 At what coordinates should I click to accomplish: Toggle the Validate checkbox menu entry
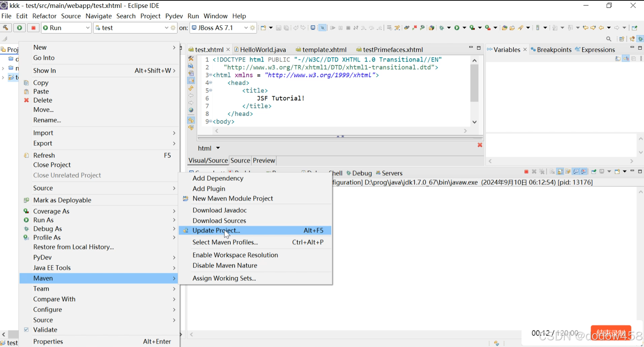click(x=26, y=330)
